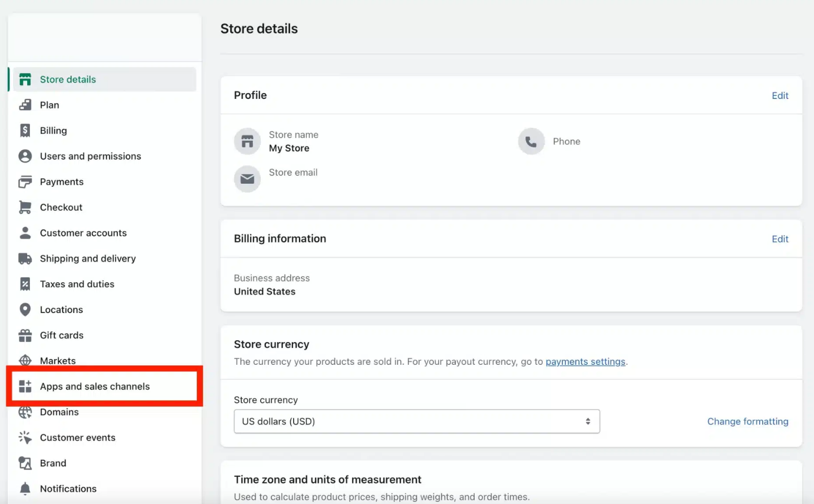Click the Store email envelope icon
This screenshot has height=504, width=814.
pos(247,179)
